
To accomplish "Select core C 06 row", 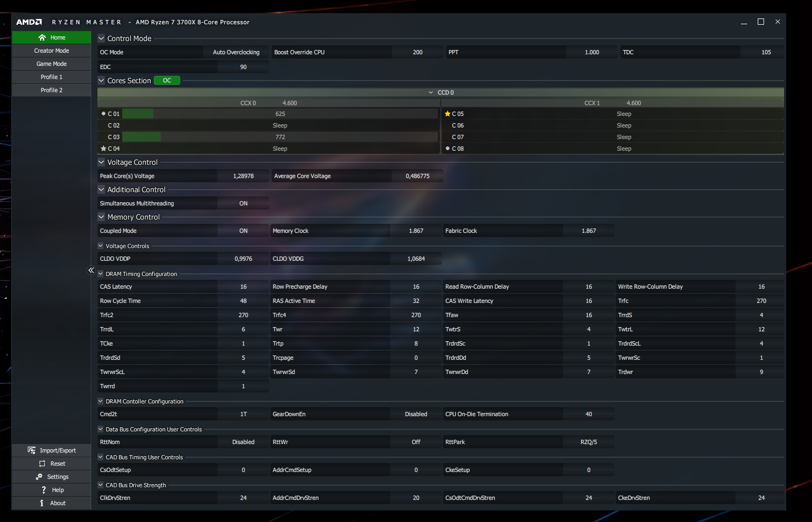I will (x=613, y=125).
